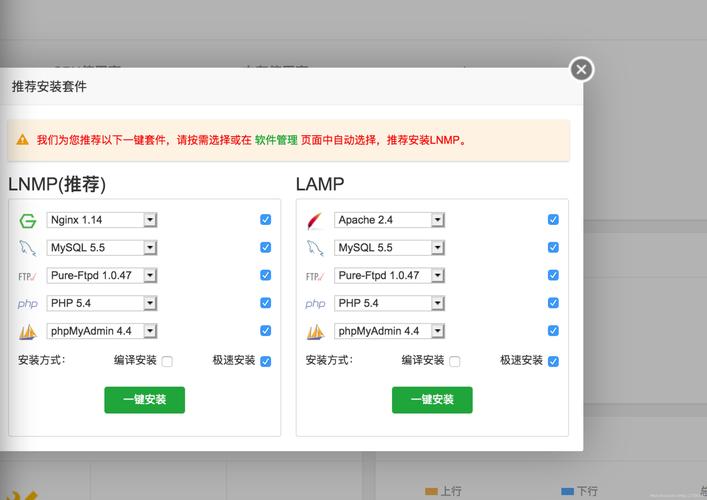The height and width of the screenshot is (500, 707).
Task: Uncheck Pure-Ftpd 1.0.47 in LNMP
Action: [266, 275]
